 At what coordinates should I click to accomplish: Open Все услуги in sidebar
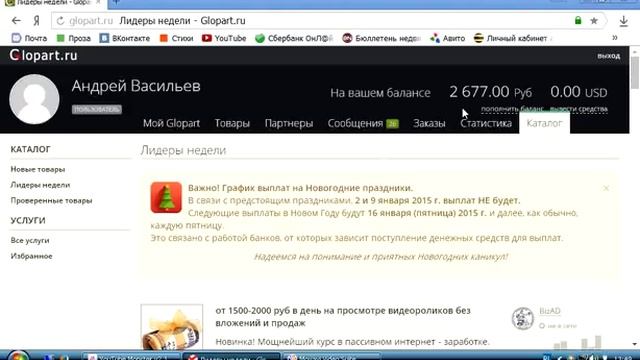click(30, 240)
